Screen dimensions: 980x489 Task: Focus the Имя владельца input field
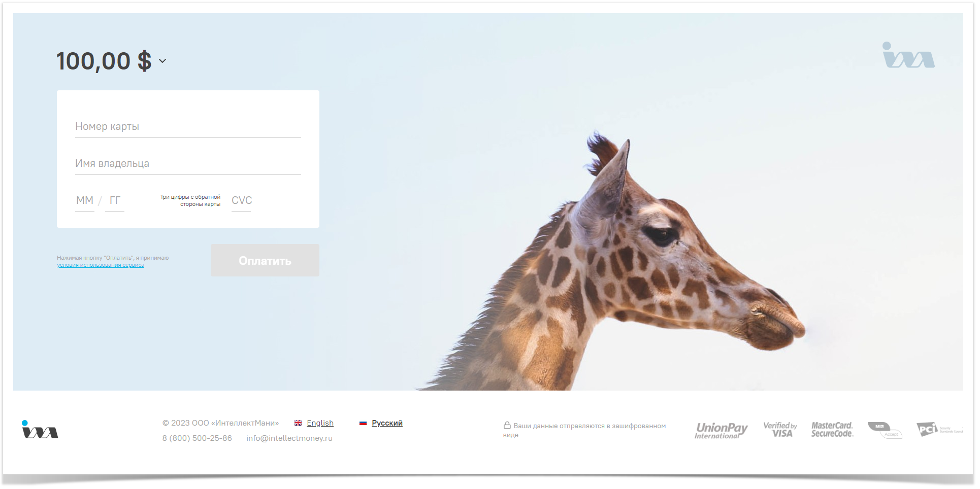tap(188, 164)
